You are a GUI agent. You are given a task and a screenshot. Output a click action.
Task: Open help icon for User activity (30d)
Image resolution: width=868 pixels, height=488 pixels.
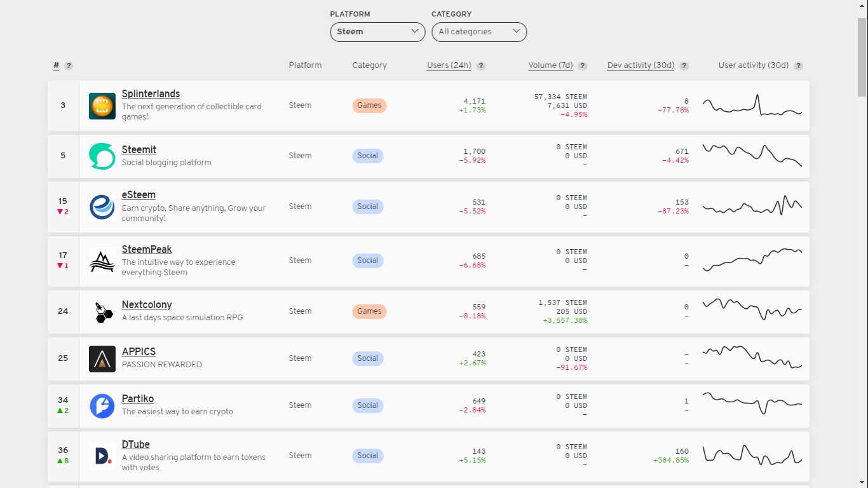(x=799, y=66)
